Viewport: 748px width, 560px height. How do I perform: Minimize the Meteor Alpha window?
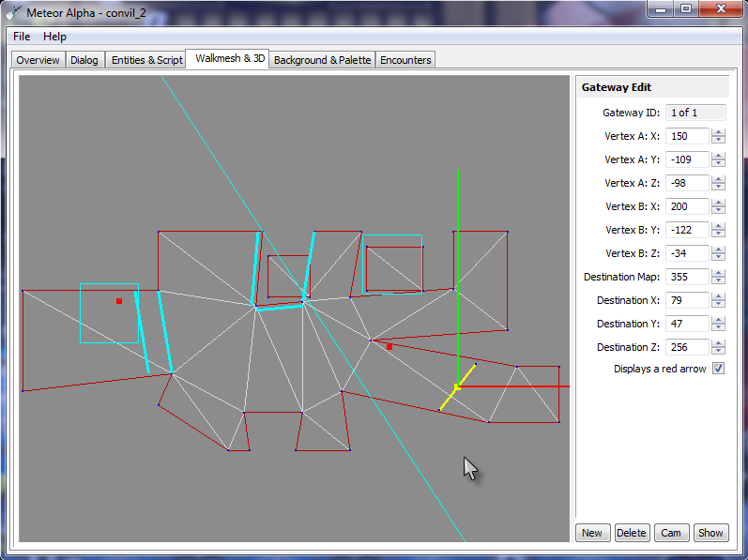[661, 9]
